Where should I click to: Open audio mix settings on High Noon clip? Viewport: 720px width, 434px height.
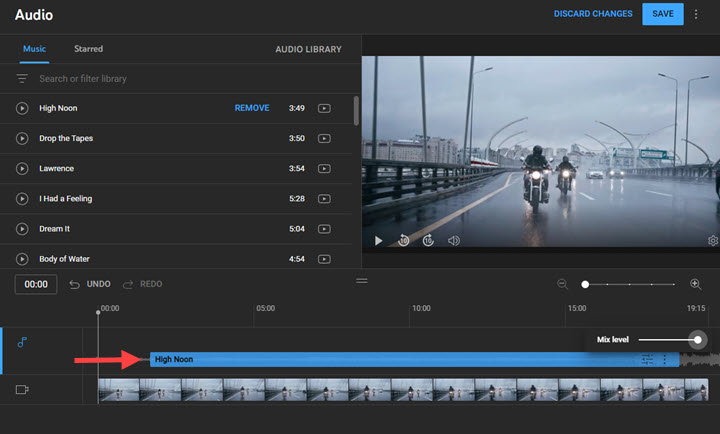point(647,359)
